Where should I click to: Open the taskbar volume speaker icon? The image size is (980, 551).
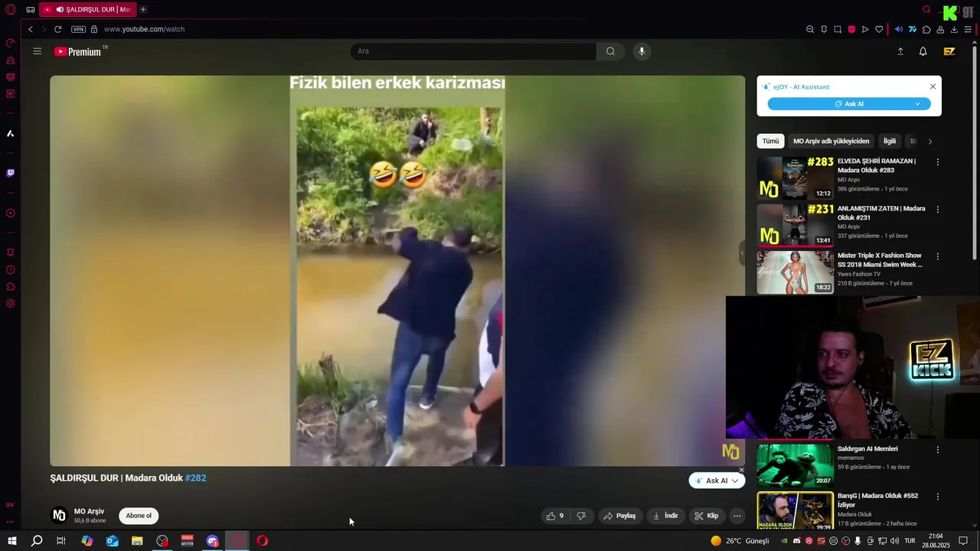pos(894,541)
